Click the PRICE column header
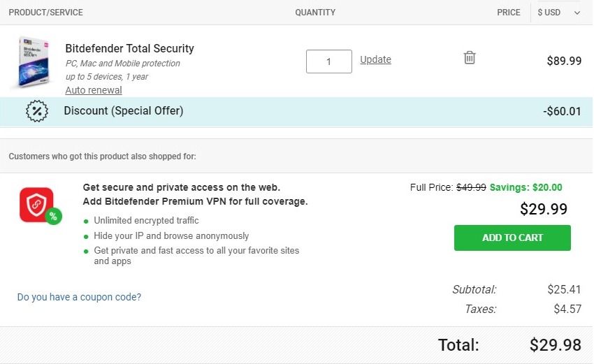Image resolution: width=594 pixels, height=364 pixels. click(508, 13)
